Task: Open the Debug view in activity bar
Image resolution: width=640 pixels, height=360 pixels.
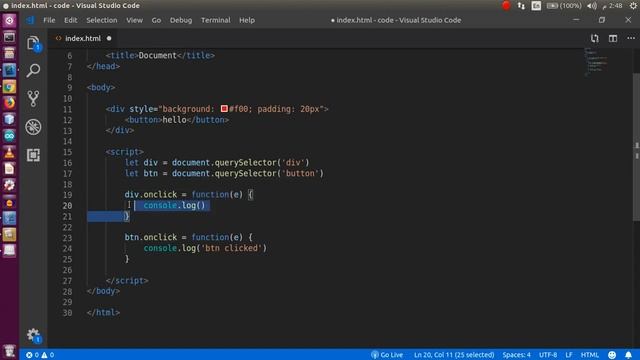Action: pos(33,127)
